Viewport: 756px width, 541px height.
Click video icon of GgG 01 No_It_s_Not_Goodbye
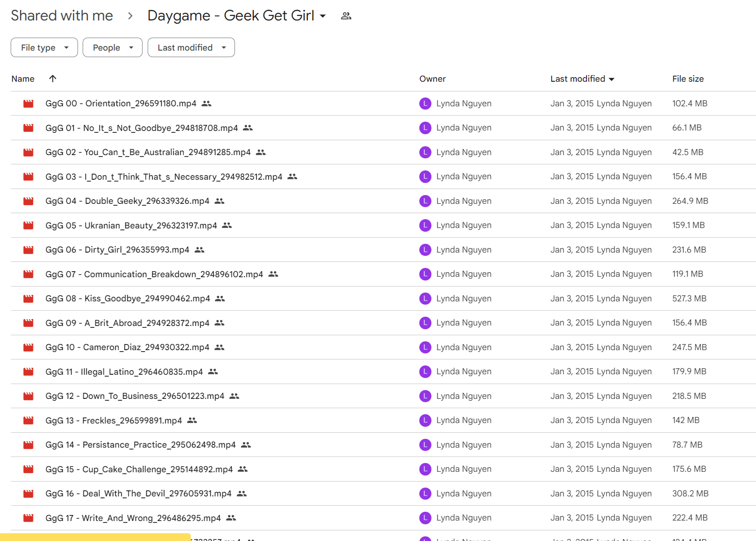(x=28, y=128)
